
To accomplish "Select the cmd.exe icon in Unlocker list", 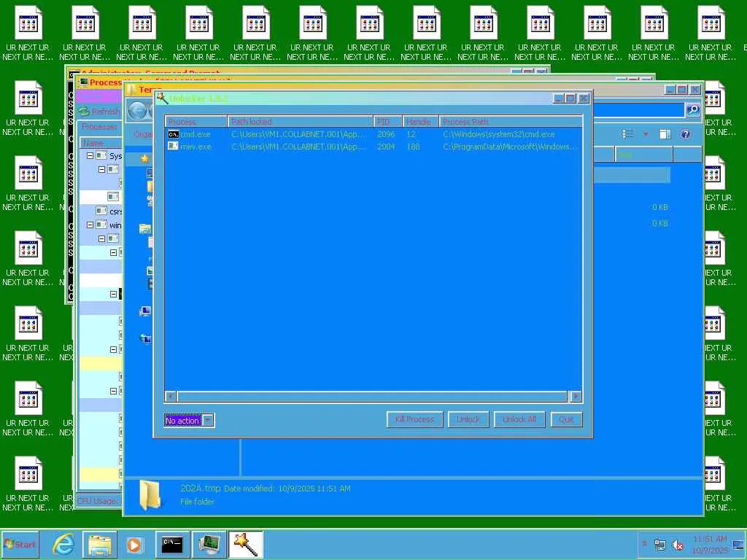I will point(174,134).
